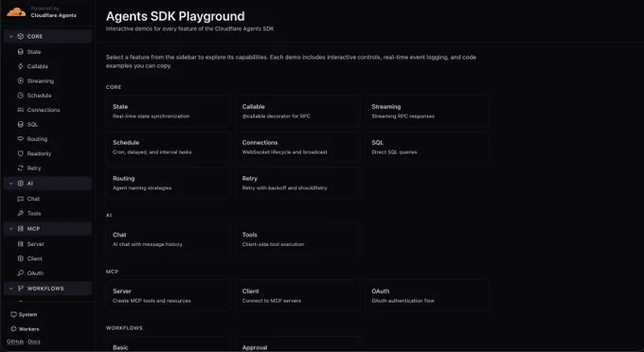Click the Chat bubble icon in sidebar
The width and height of the screenshot is (644, 352).
[21, 199]
